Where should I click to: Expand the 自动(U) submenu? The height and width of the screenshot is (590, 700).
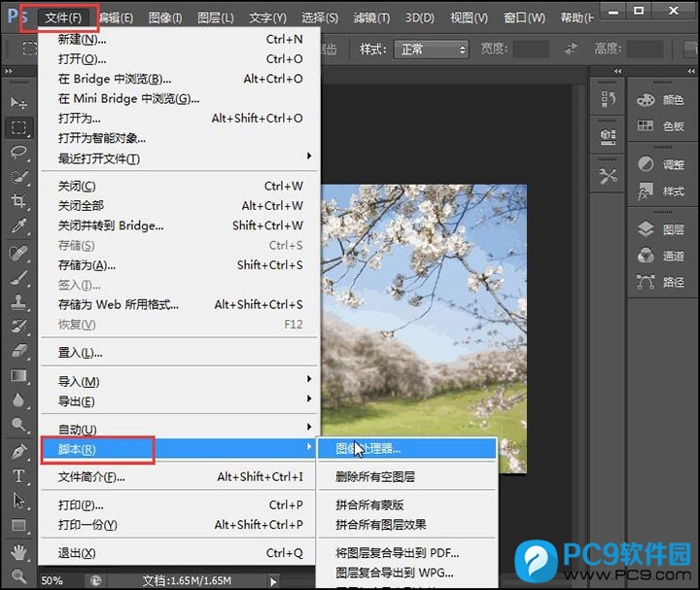point(179,429)
